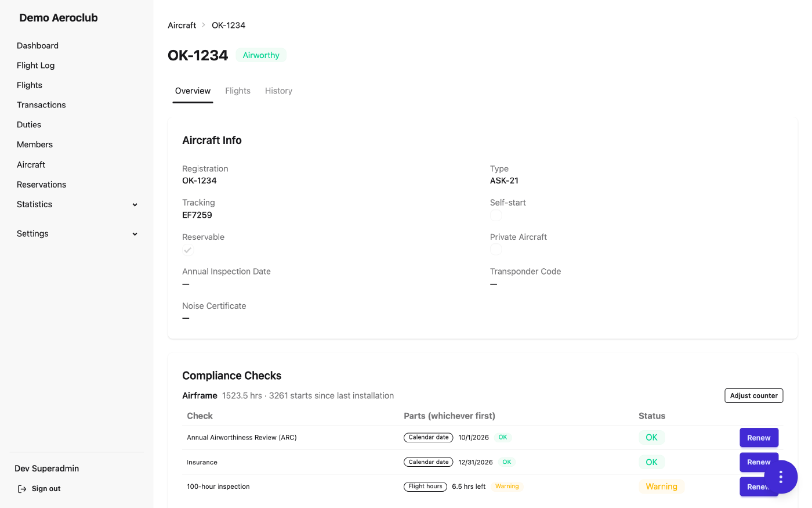
Task: Expand the Statistics sidebar chevron
Action: tap(135, 205)
